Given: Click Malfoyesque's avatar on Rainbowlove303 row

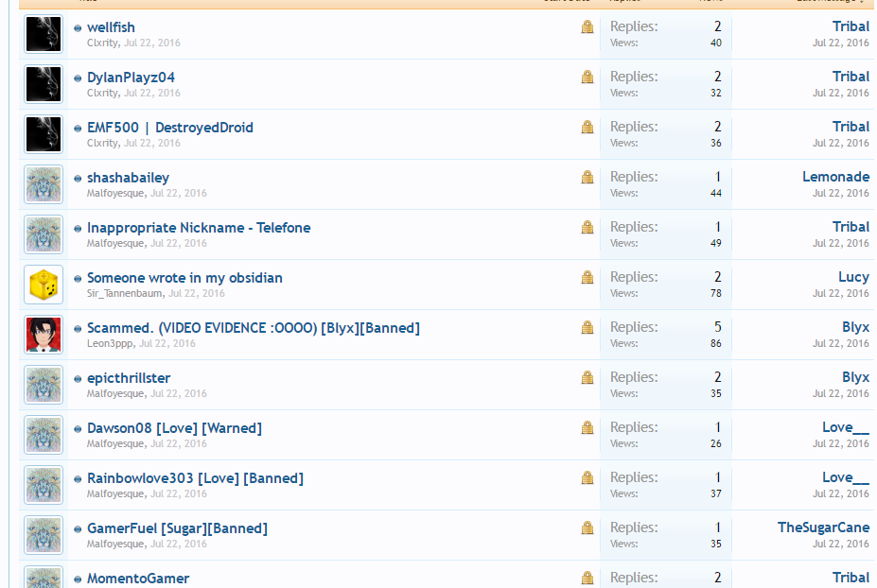Looking at the screenshot, I should (44, 485).
